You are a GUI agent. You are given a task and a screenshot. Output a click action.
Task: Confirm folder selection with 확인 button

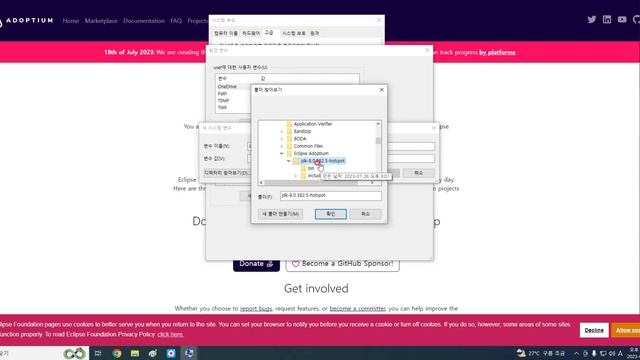click(331, 214)
